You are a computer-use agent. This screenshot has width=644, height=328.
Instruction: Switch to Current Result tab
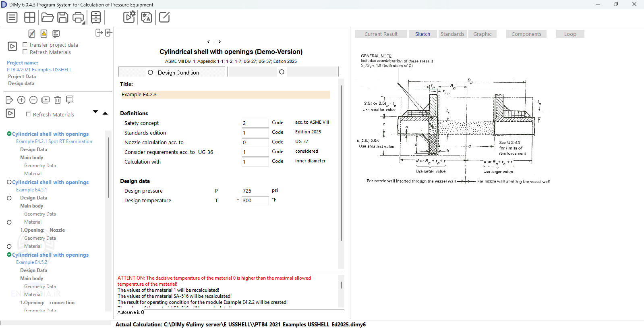(x=381, y=34)
